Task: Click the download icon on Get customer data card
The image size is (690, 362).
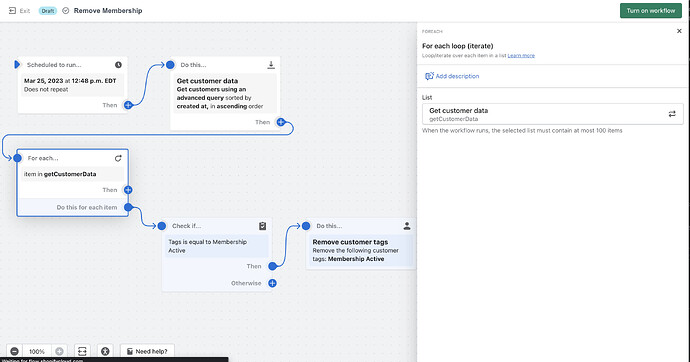Action: click(x=271, y=65)
